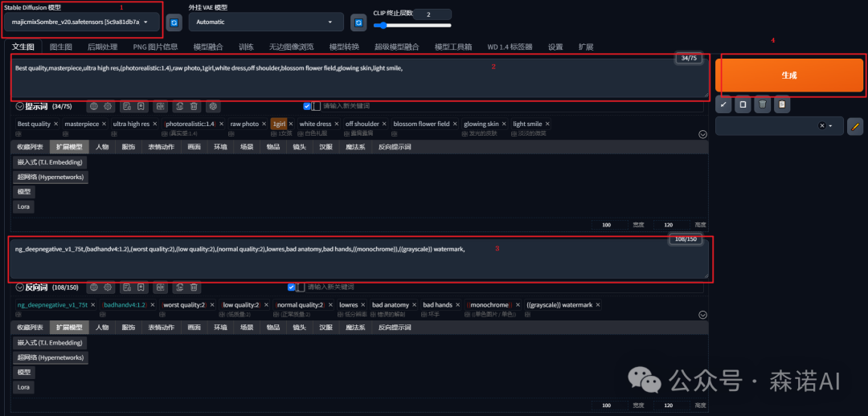Click 嵌入式 (T.I. Embedding) in prompt panel

click(x=50, y=162)
